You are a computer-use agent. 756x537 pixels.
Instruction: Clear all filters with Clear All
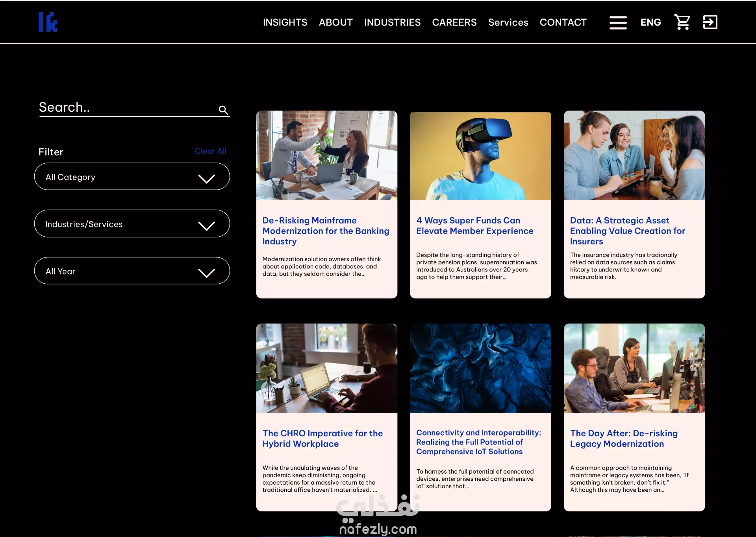210,151
